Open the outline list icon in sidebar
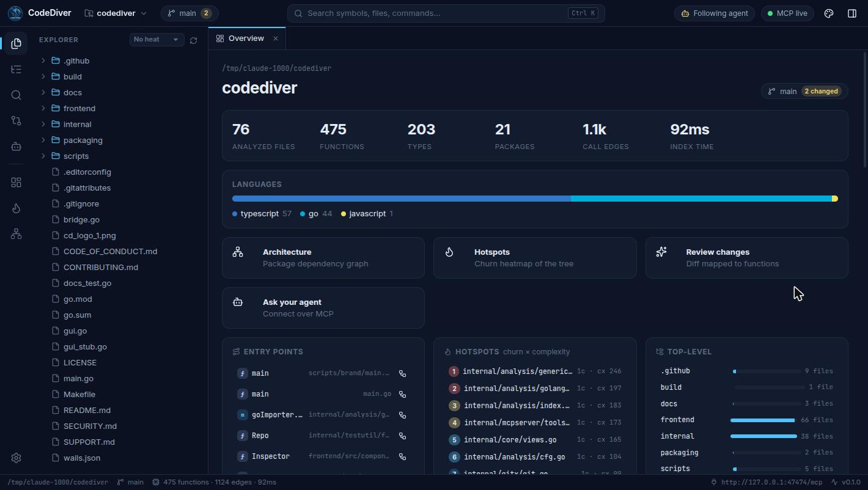This screenshot has width=868, height=490. click(17, 69)
